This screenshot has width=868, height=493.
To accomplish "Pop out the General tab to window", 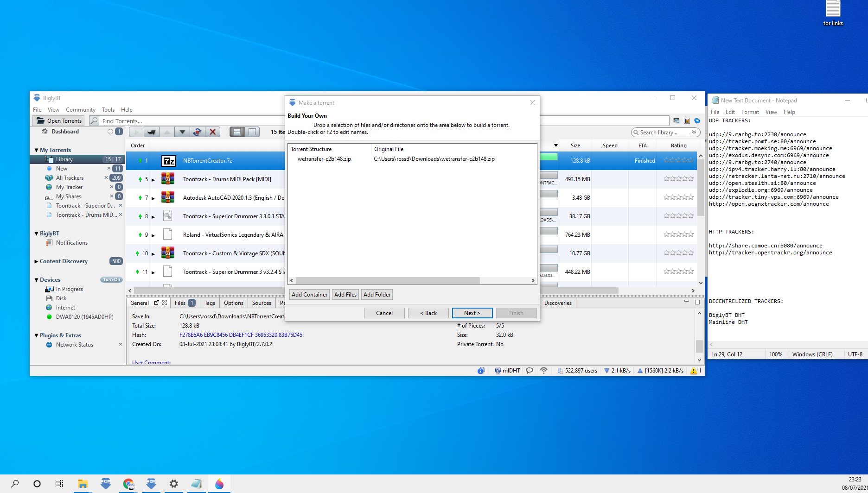I will [156, 303].
